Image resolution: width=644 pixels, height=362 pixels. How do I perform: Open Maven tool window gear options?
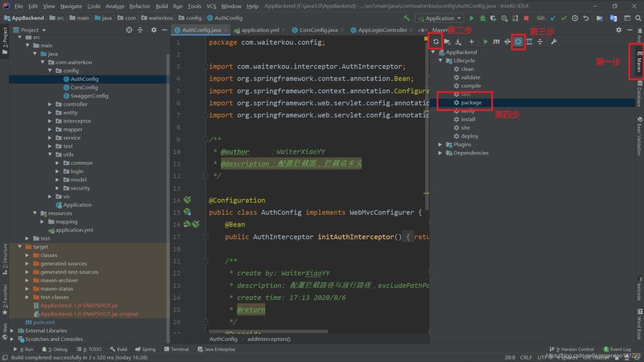pos(619,30)
